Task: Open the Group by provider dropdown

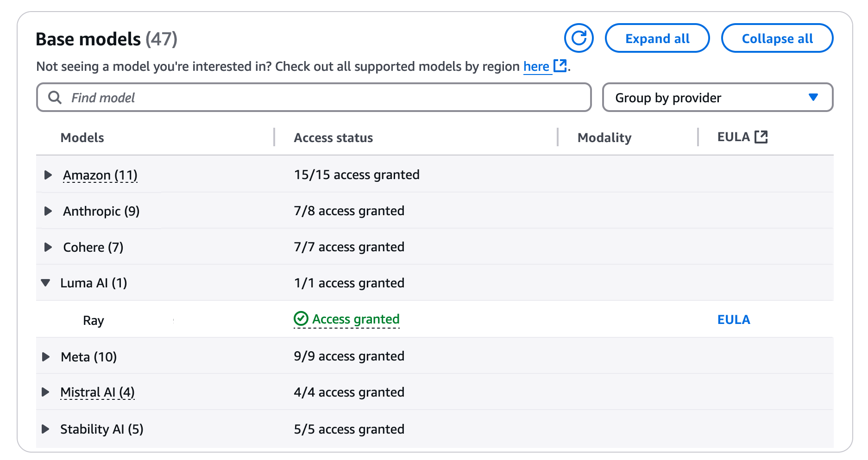Action: (x=717, y=98)
